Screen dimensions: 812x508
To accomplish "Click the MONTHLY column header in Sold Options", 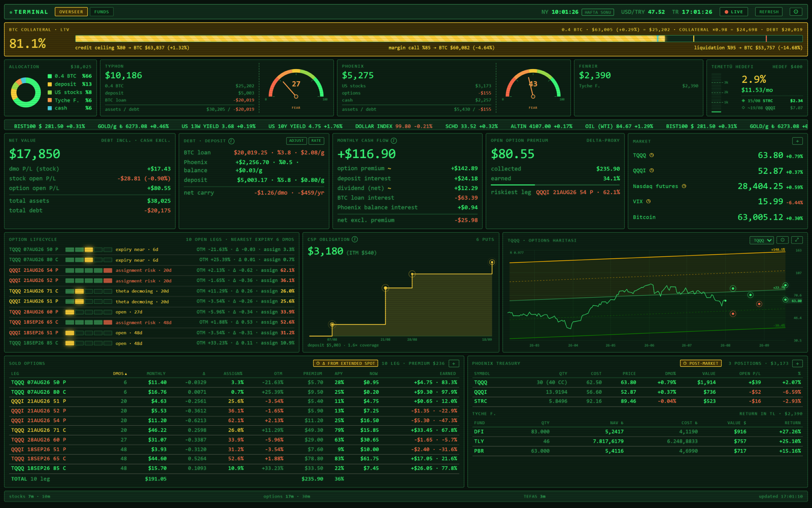I will [156, 373].
